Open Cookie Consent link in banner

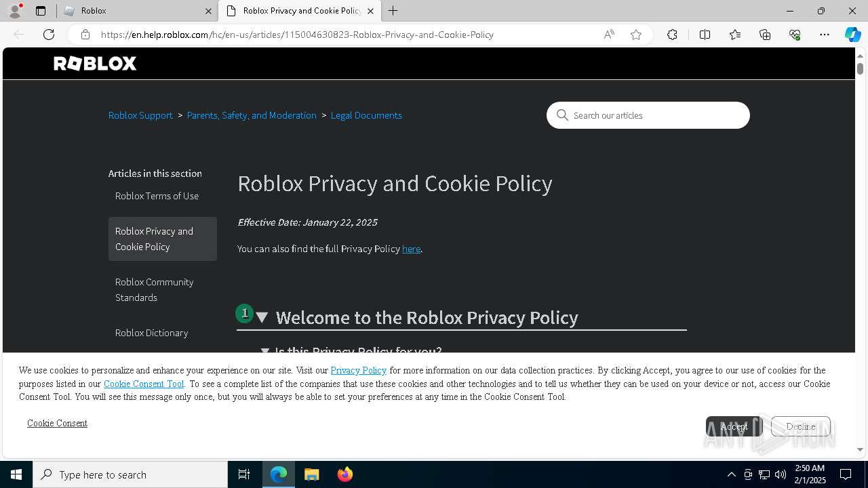[57, 423]
